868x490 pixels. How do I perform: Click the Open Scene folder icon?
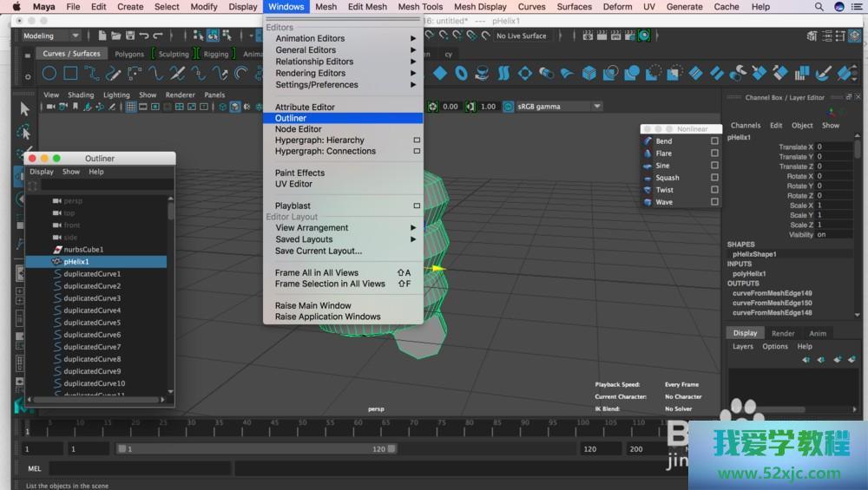[118, 36]
